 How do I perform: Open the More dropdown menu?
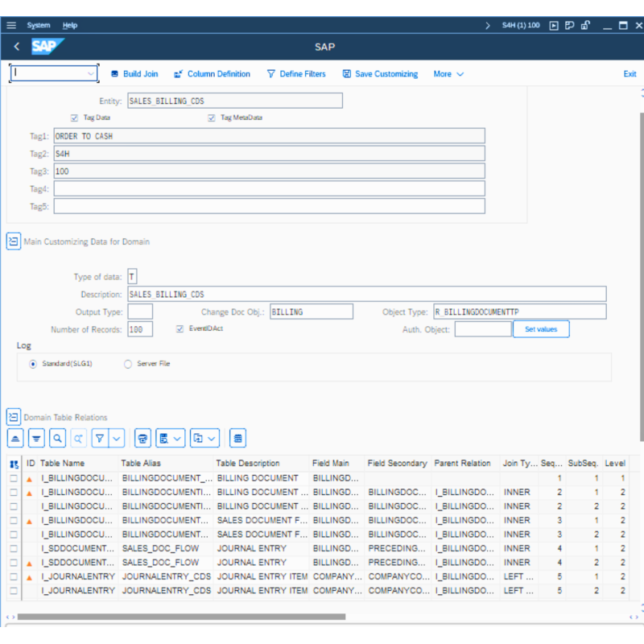point(442,73)
